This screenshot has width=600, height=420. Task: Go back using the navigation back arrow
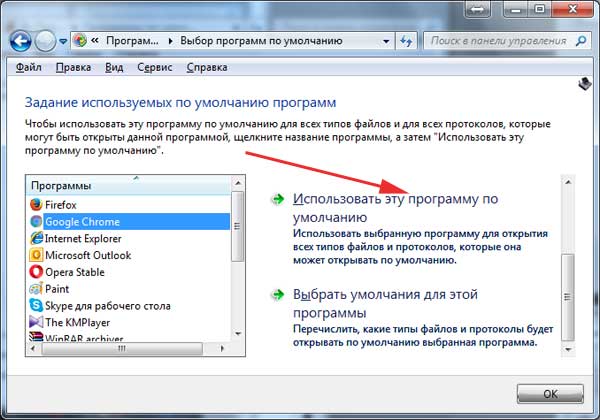[x=21, y=43]
